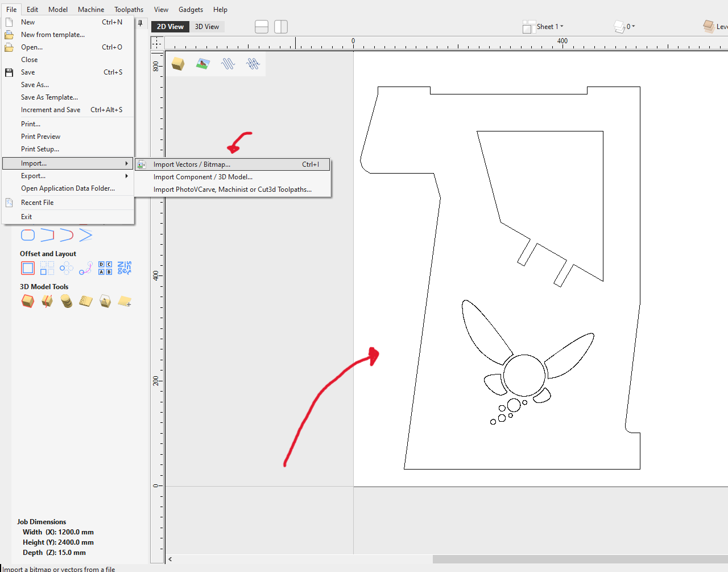Select the 3D wood-grain texture tool icon
The width and height of the screenshot is (728, 572).
coord(86,301)
